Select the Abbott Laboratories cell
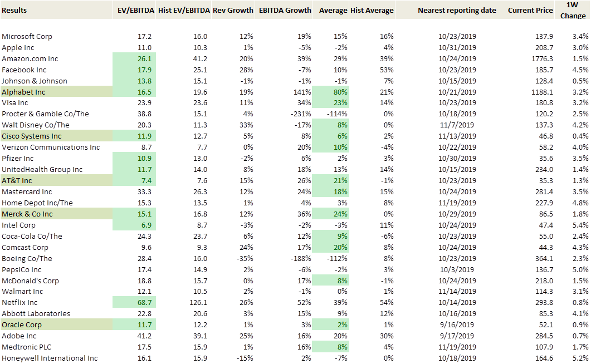Image resolution: width=591 pixels, height=364 pixels. 36,313
